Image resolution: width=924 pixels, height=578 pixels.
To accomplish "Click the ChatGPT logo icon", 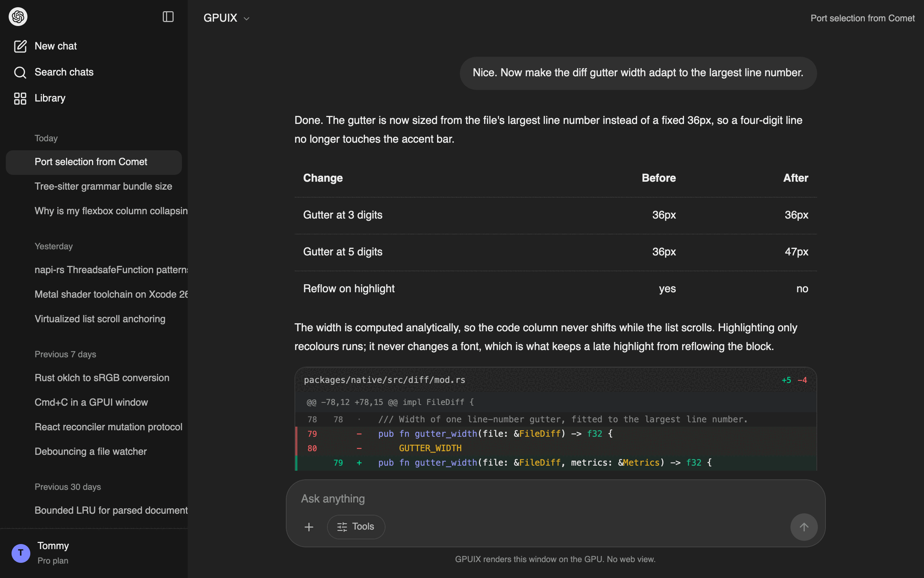I will (18, 17).
